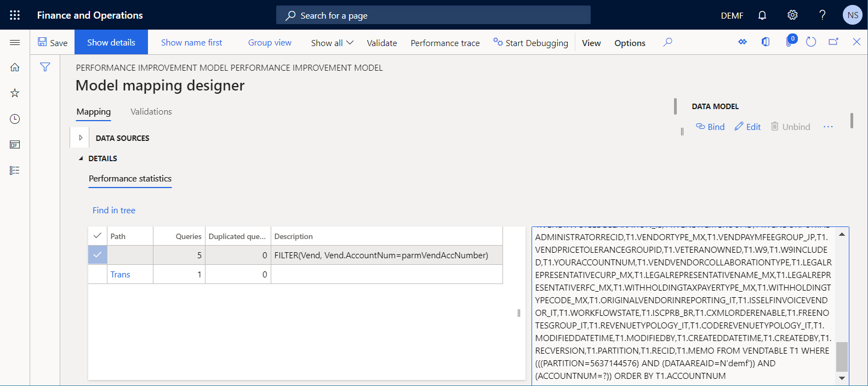Open settings gear icon
This screenshot has height=386, width=868.
click(792, 15)
